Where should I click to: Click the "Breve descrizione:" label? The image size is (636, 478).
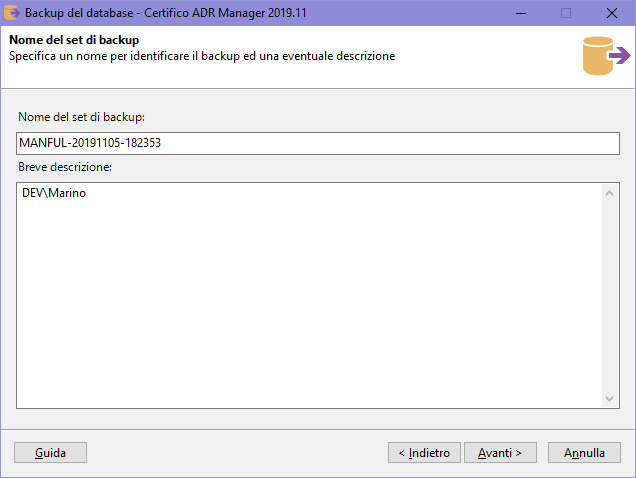[65, 166]
